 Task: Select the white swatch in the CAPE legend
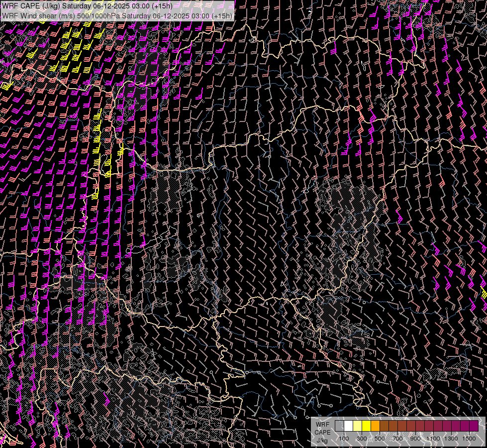[348, 426]
